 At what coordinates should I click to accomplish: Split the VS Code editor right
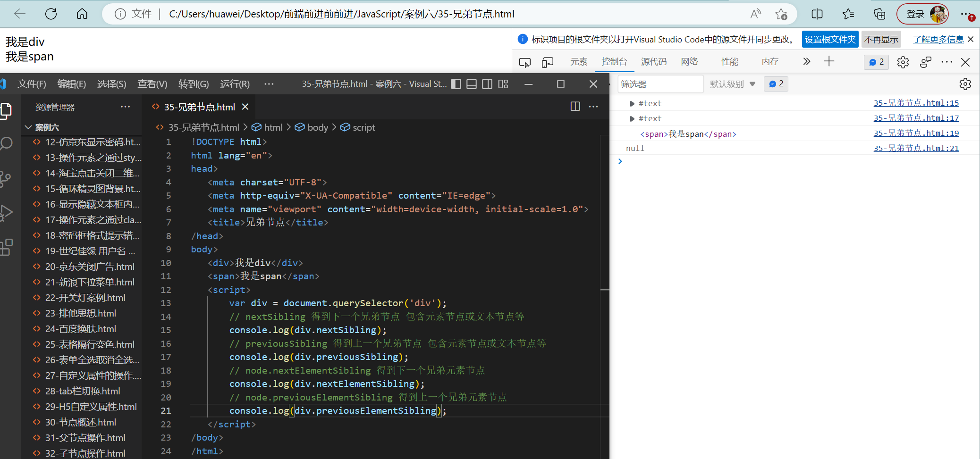(x=575, y=107)
